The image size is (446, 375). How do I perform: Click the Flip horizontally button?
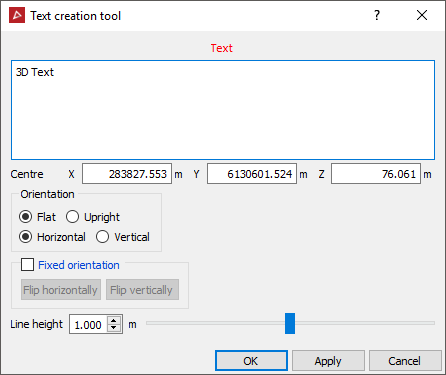coord(61,290)
